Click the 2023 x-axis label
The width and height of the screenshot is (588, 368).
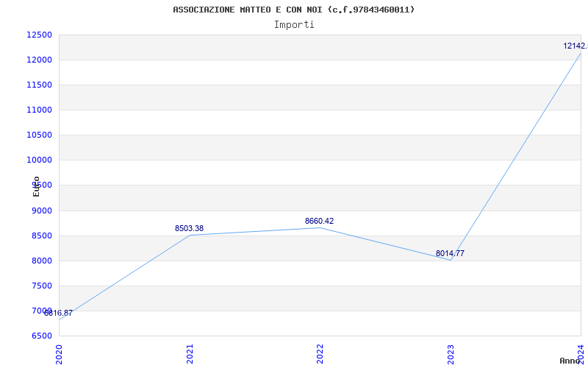tap(451, 354)
